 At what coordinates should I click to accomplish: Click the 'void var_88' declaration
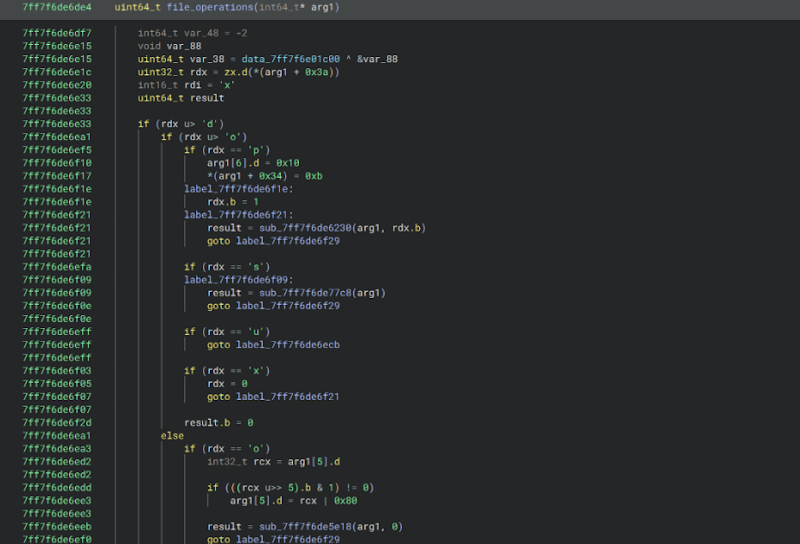click(169, 46)
